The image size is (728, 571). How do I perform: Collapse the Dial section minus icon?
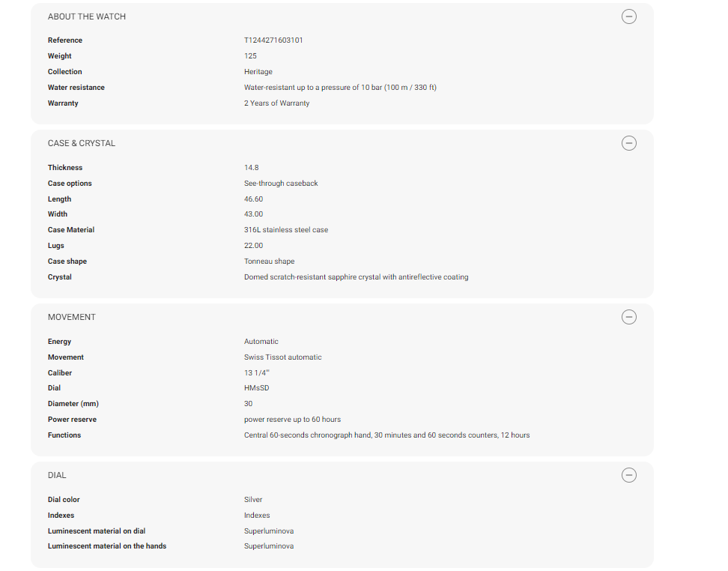[x=629, y=475]
